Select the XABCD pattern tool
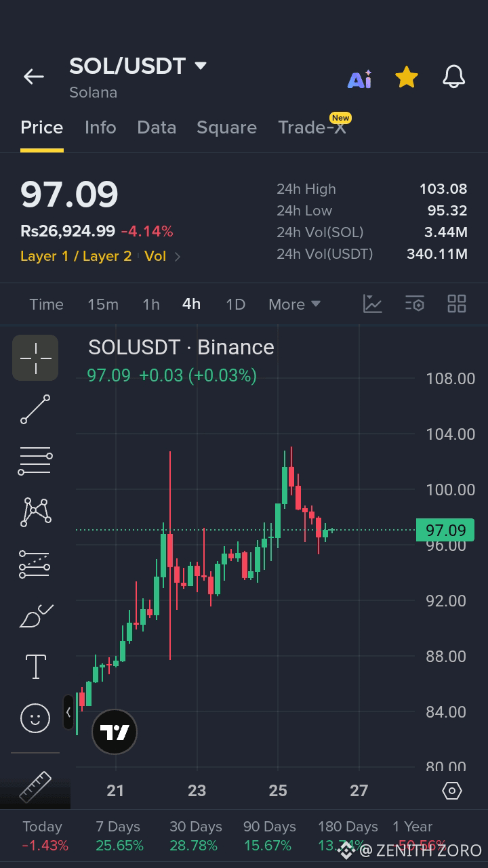This screenshot has height=868, width=488. pos(35,512)
